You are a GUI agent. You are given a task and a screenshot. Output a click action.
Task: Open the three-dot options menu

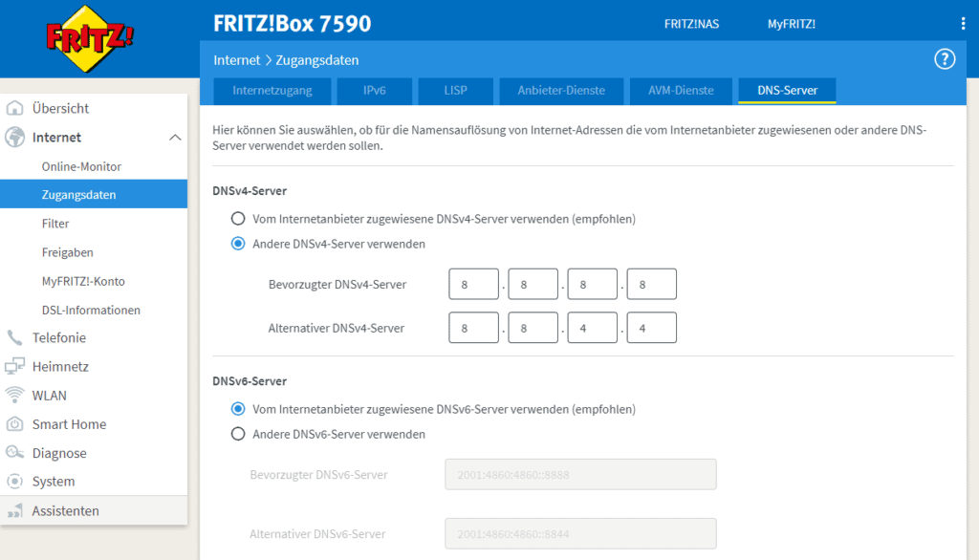pyautogui.click(x=963, y=24)
